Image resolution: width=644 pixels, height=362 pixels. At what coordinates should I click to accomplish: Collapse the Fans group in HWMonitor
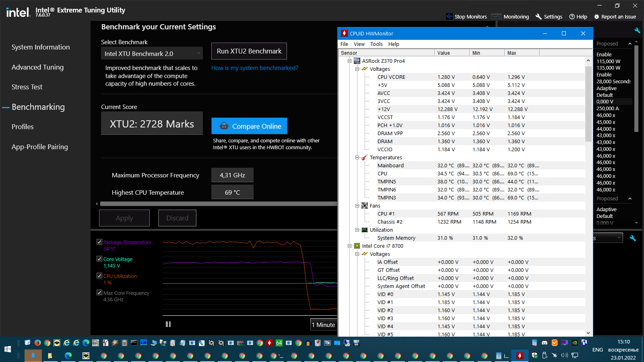pos(357,206)
